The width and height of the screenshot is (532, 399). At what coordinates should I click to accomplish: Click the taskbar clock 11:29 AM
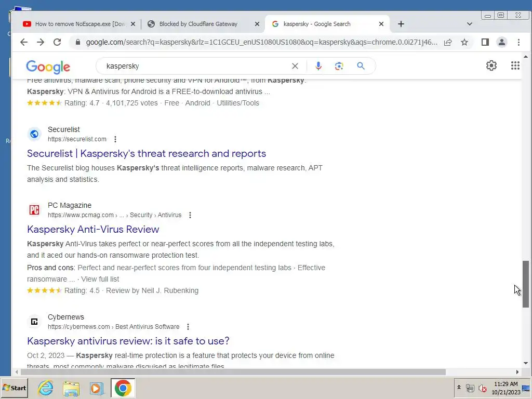point(506,384)
